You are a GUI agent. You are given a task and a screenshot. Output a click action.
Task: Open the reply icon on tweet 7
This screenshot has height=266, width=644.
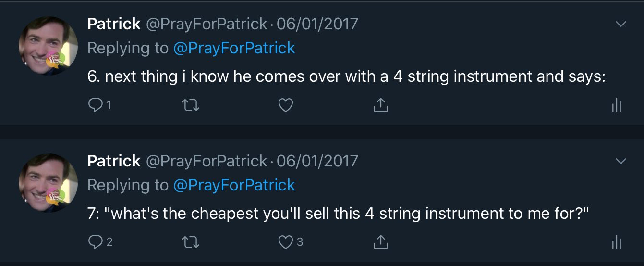[x=96, y=242]
